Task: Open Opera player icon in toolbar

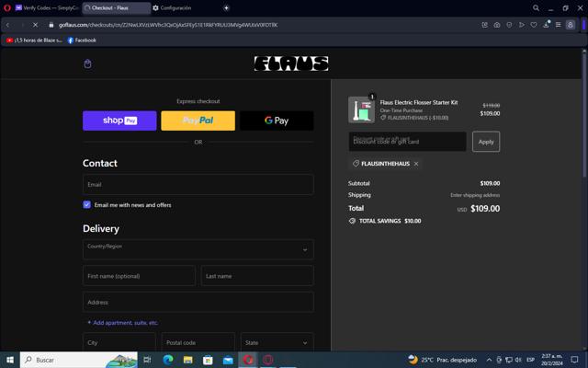Action: click(x=521, y=25)
